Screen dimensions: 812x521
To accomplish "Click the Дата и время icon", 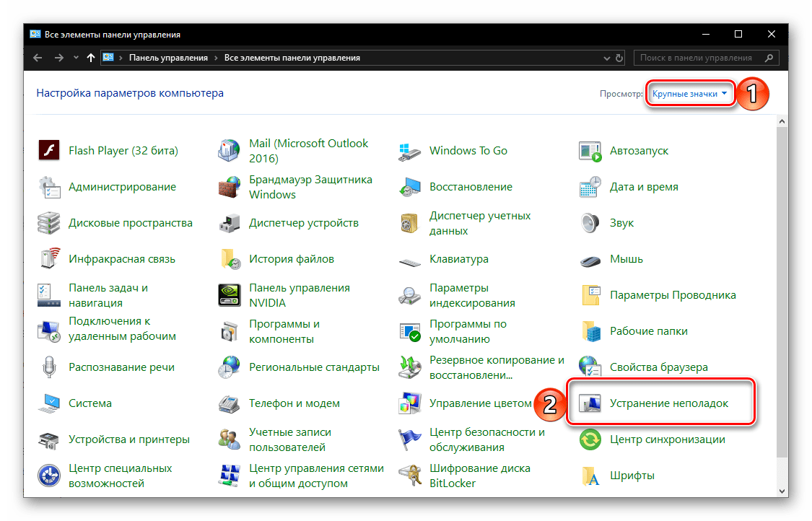I will coord(590,187).
